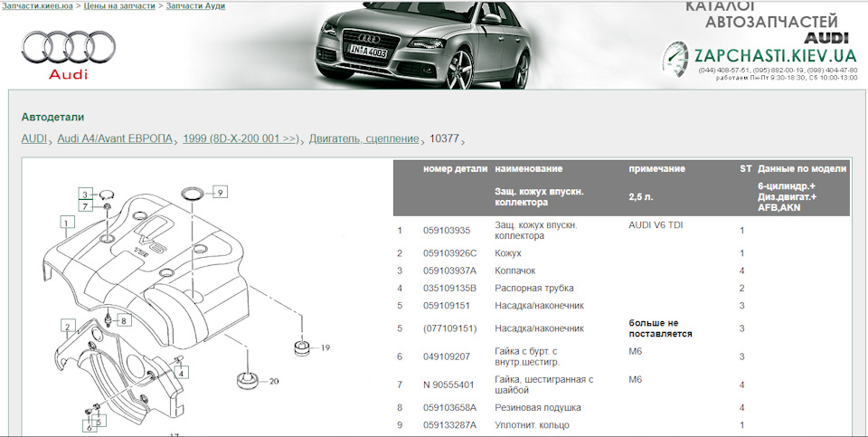The height and width of the screenshot is (437, 868).
Task: Open the 1999 (8D-X-200 001 >>) link
Action: (241, 138)
